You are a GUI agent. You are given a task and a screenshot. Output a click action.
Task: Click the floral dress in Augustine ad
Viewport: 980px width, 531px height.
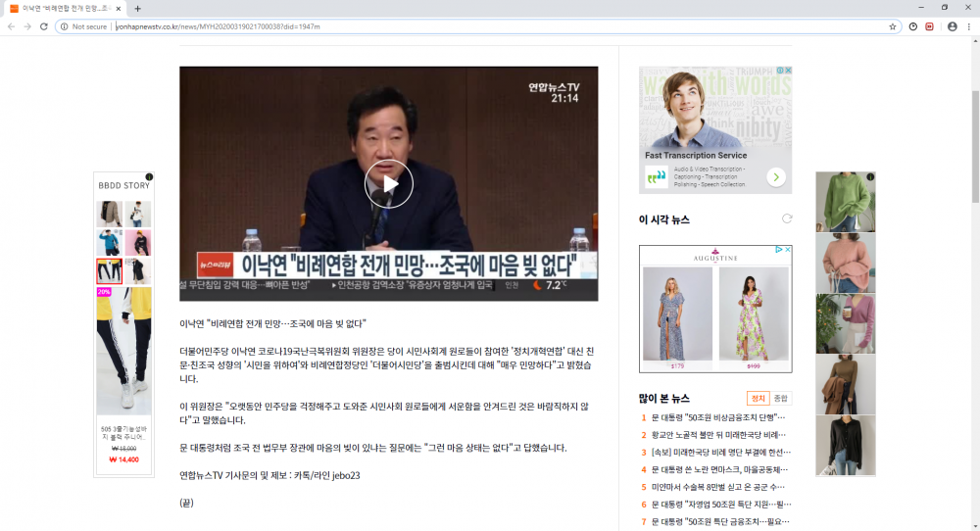click(754, 314)
